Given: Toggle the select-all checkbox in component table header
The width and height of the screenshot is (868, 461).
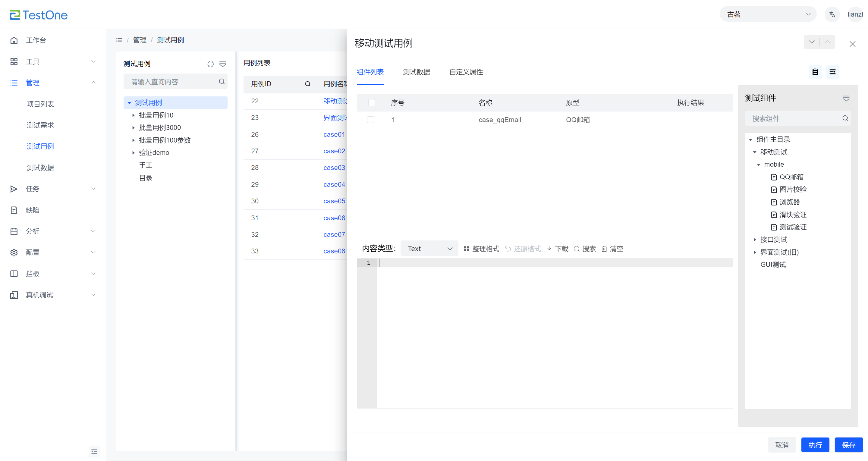Looking at the screenshot, I should tap(372, 103).
